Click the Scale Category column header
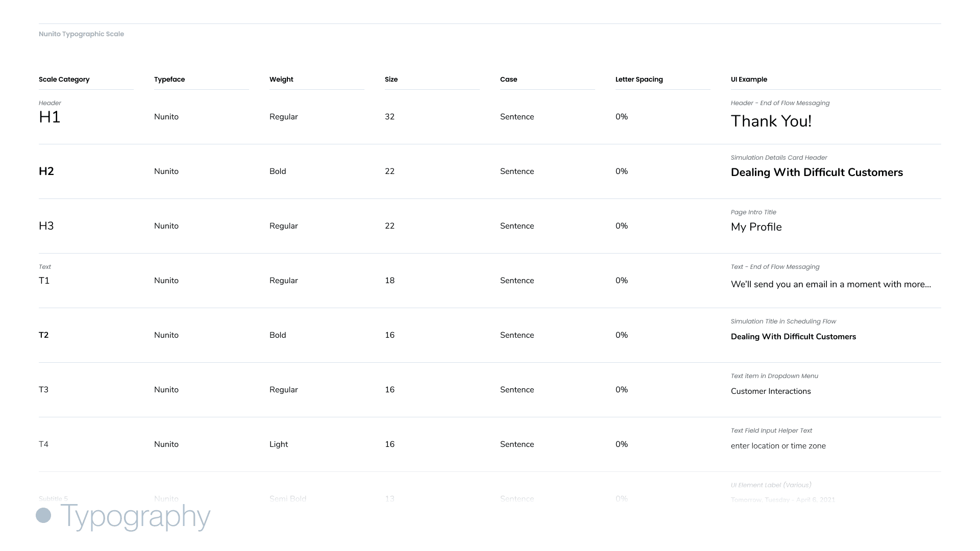 64,80
